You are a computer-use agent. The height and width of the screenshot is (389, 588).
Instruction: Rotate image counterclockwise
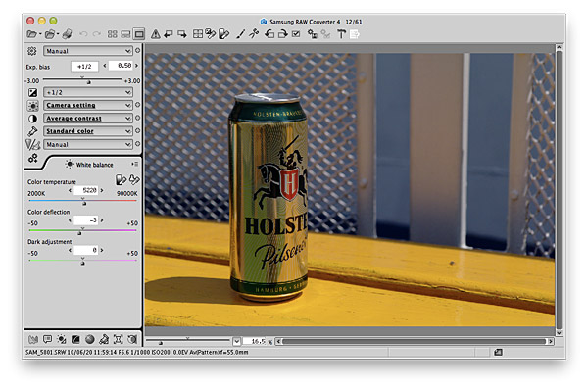pyautogui.click(x=269, y=34)
